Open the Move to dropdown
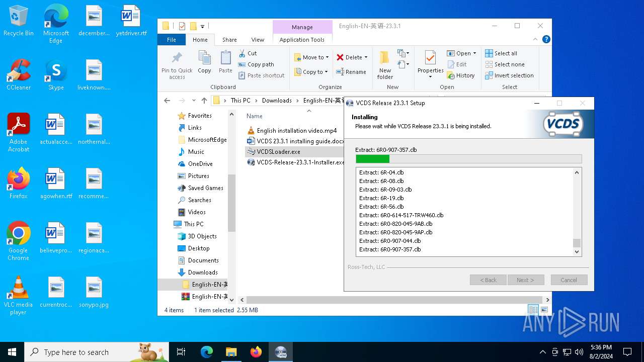644x362 pixels. point(311,57)
